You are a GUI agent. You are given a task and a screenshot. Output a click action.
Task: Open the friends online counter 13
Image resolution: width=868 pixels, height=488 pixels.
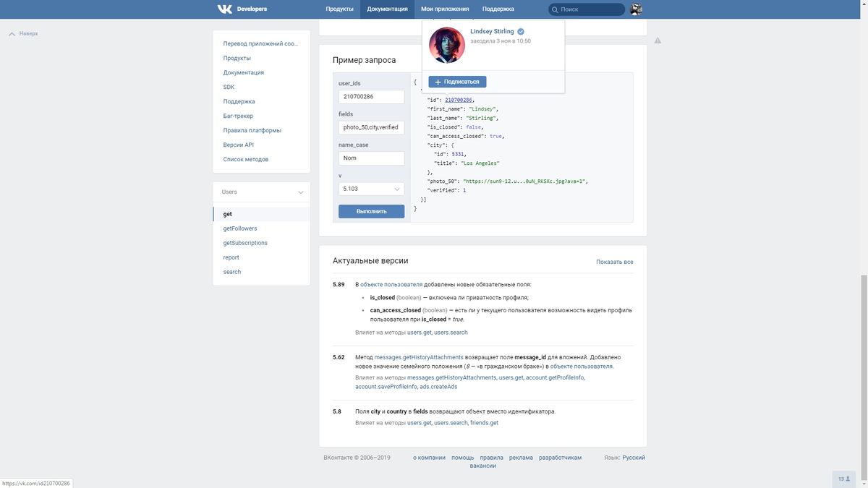pyautogui.click(x=843, y=479)
